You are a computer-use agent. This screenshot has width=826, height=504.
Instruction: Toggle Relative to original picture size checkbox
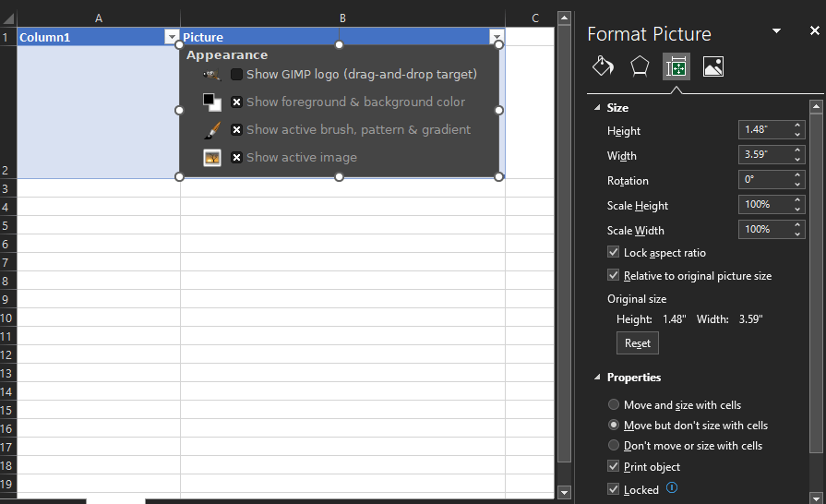613,275
